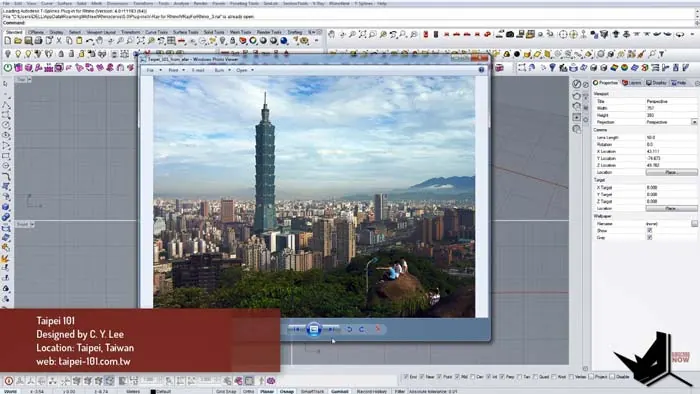Select the Pan hand tool
The image size is (700, 394).
click(100, 41)
